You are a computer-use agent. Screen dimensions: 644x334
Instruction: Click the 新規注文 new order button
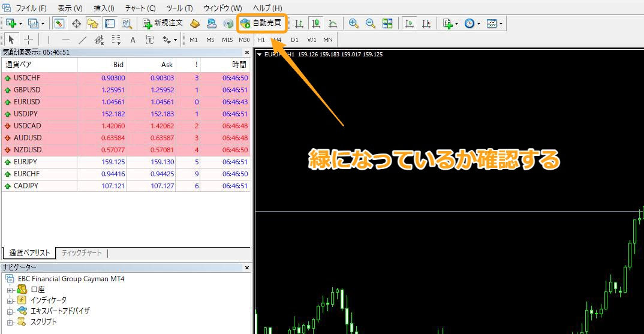click(162, 23)
